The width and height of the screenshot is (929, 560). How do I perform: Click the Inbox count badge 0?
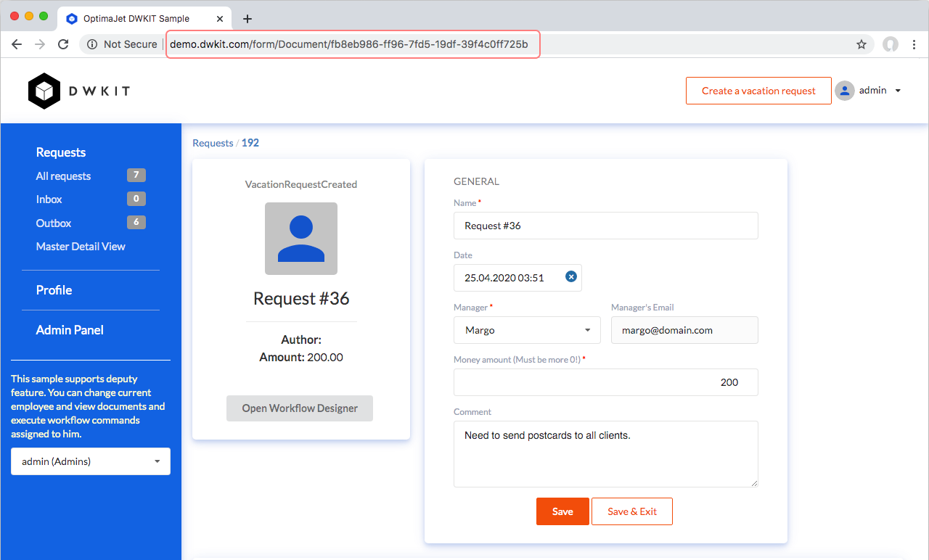(x=136, y=198)
